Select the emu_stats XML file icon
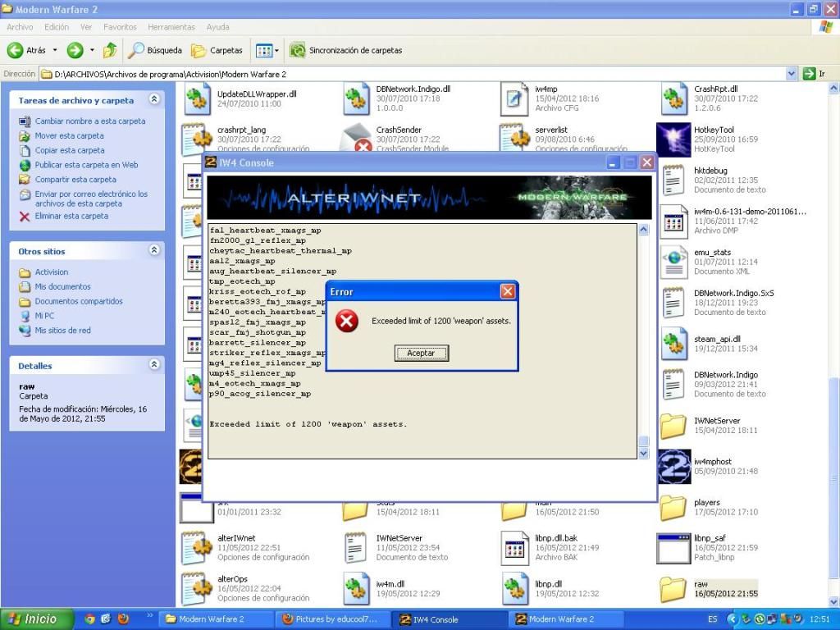 (674, 262)
